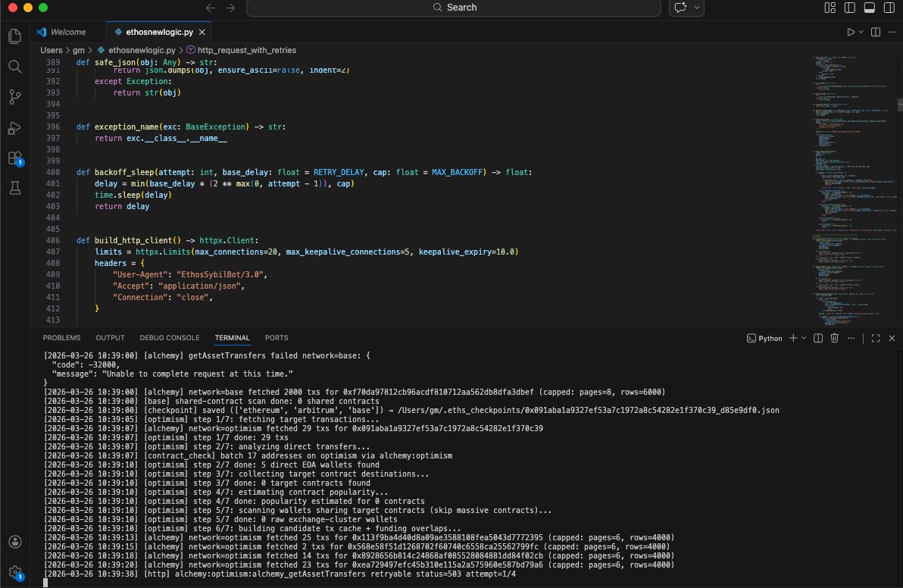Image resolution: width=903 pixels, height=588 pixels.
Task: Click the gm breadcrumb
Action: (x=78, y=50)
